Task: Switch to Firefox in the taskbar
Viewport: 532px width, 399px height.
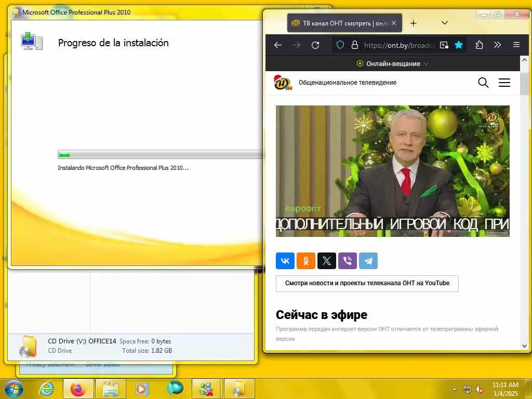Action: [78, 389]
